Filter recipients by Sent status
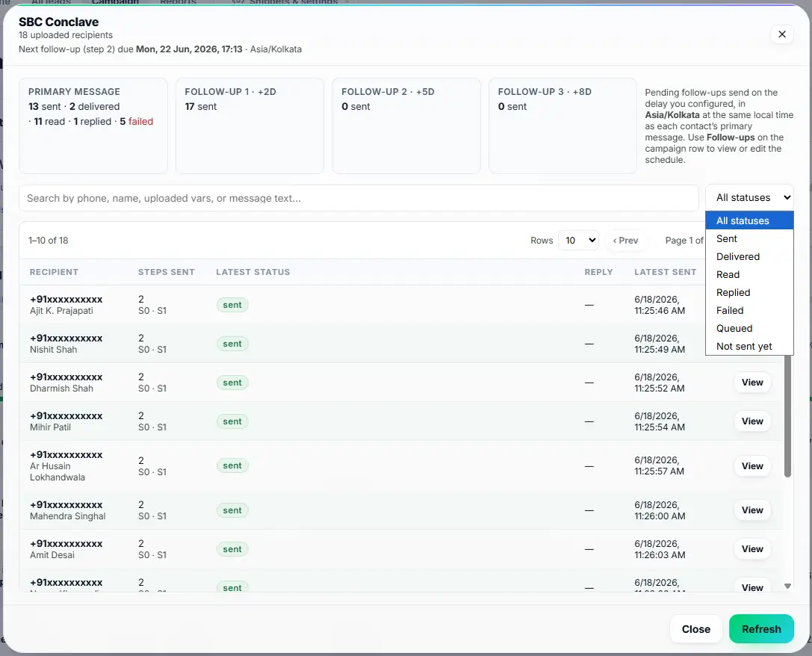The width and height of the screenshot is (812, 656). pos(749,238)
